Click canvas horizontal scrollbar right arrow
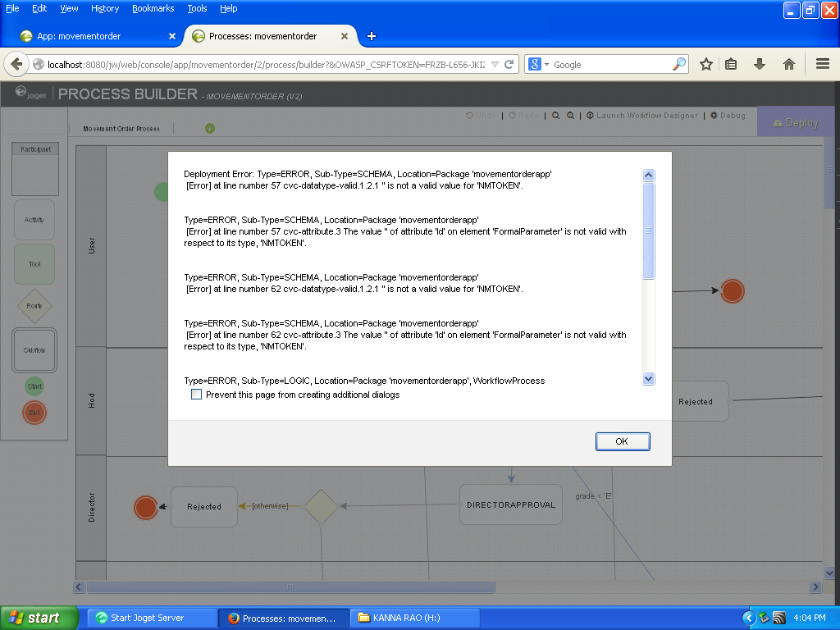Image resolution: width=840 pixels, height=630 pixels. click(x=816, y=587)
